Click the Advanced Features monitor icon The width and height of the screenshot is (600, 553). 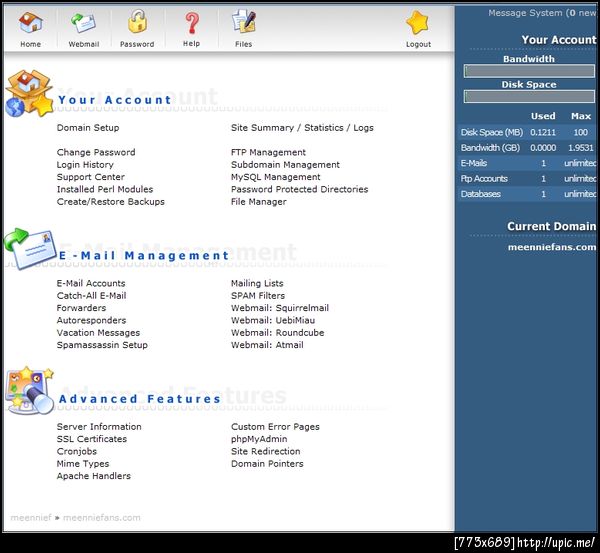[30, 390]
